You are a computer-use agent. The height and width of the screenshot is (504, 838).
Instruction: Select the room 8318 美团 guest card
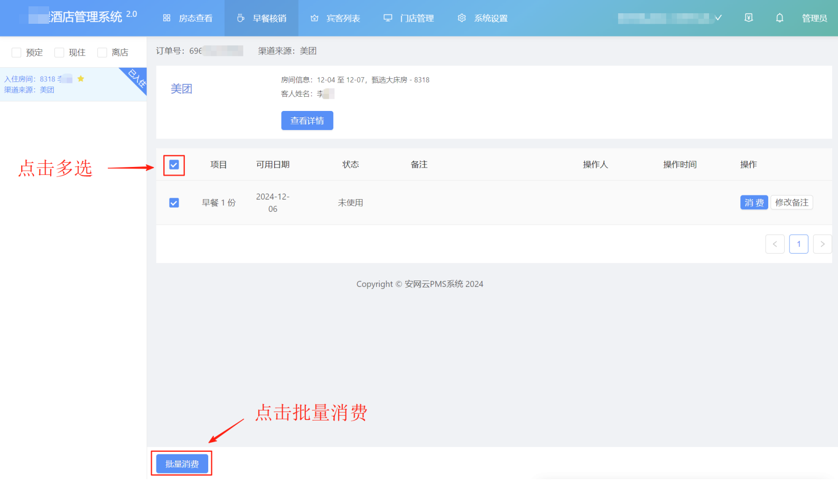coord(73,84)
